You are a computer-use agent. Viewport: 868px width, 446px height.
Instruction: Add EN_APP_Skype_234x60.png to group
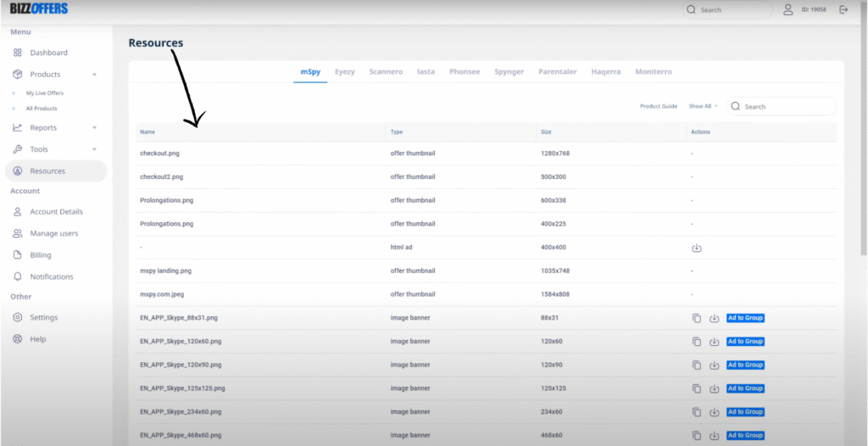tap(745, 411)
